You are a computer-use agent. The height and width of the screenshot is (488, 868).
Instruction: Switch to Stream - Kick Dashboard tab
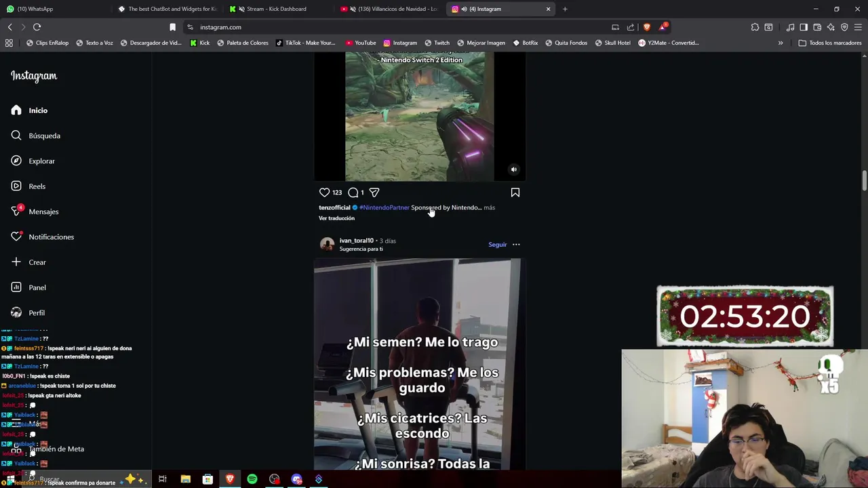277,9
